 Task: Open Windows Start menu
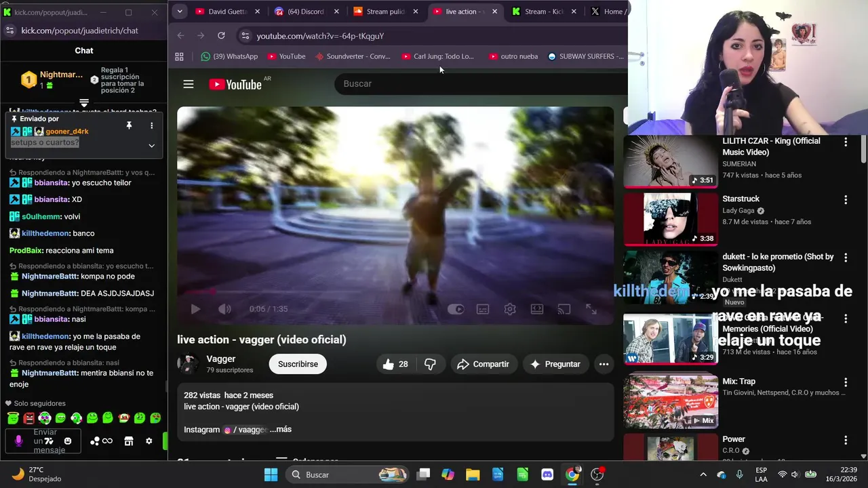pos(271,474)
